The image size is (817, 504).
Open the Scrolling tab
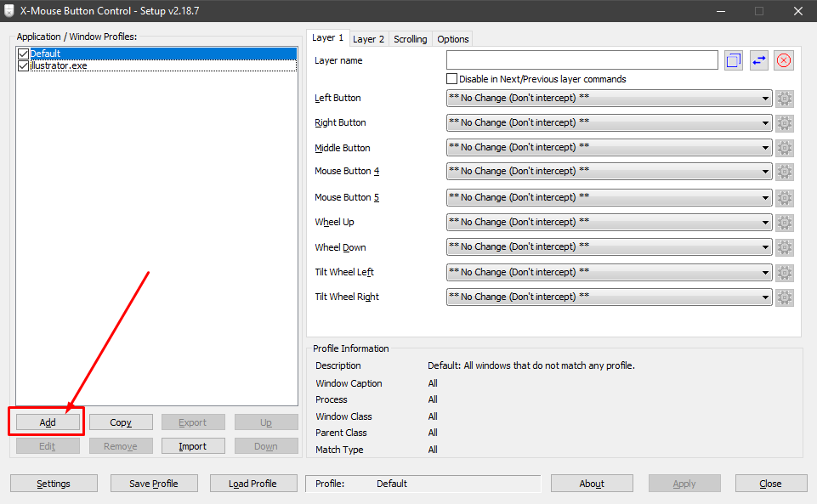pyautogui.click(x=410, y=38)
